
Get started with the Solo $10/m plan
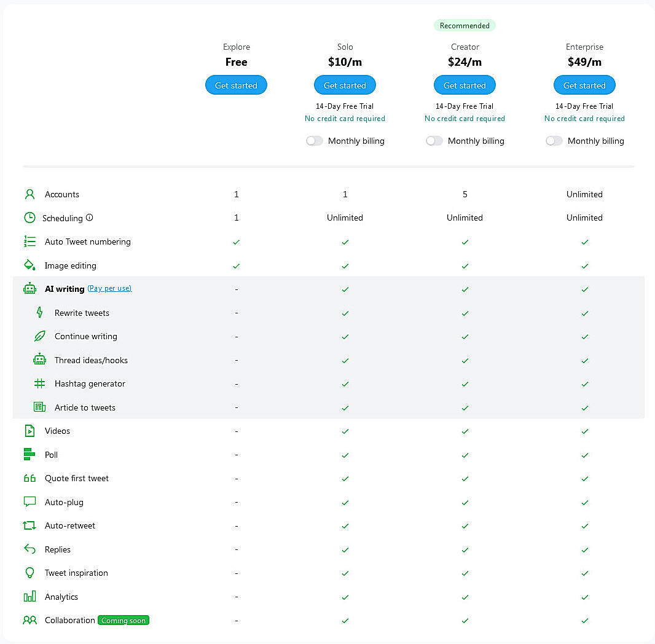(x=345, y=85)
